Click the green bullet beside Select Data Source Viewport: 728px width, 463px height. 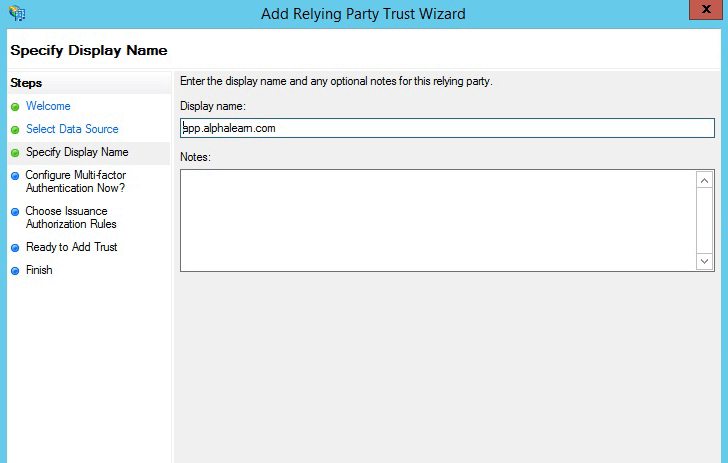pyautogui.click(x=15, y=130)
